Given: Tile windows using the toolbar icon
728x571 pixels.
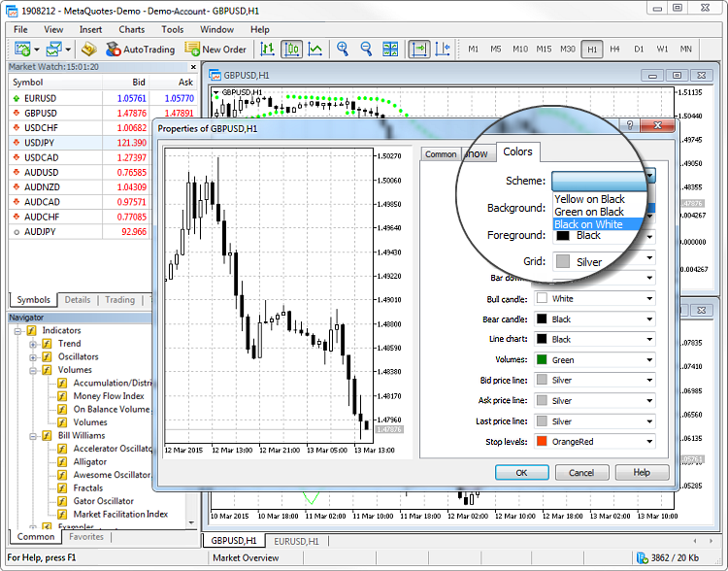Looking at the screenshot, I should pos(390,49).
